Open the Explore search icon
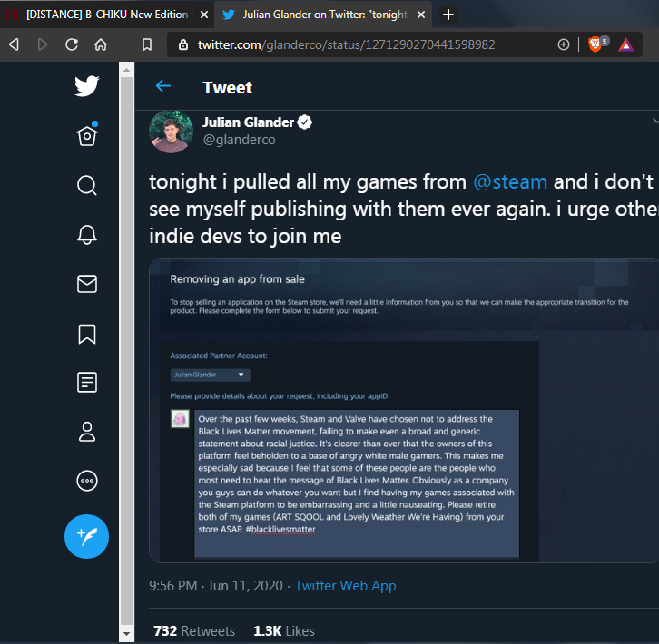This screenshot has height=644, width=659. coord(87,185)
